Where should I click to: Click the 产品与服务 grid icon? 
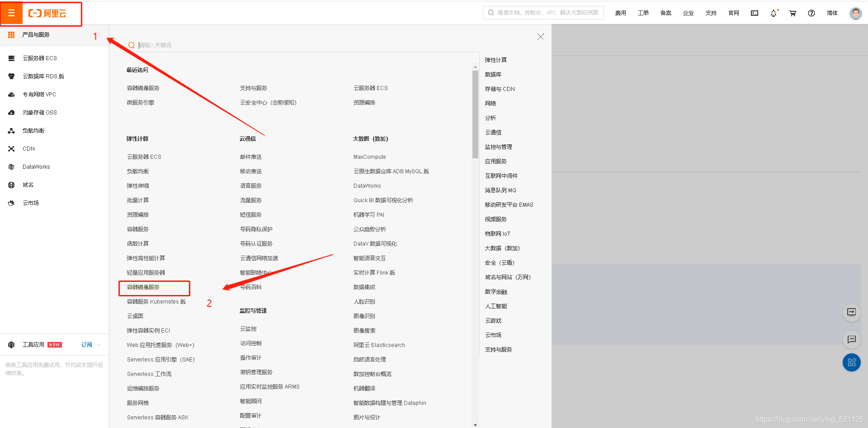coord(11,35)
